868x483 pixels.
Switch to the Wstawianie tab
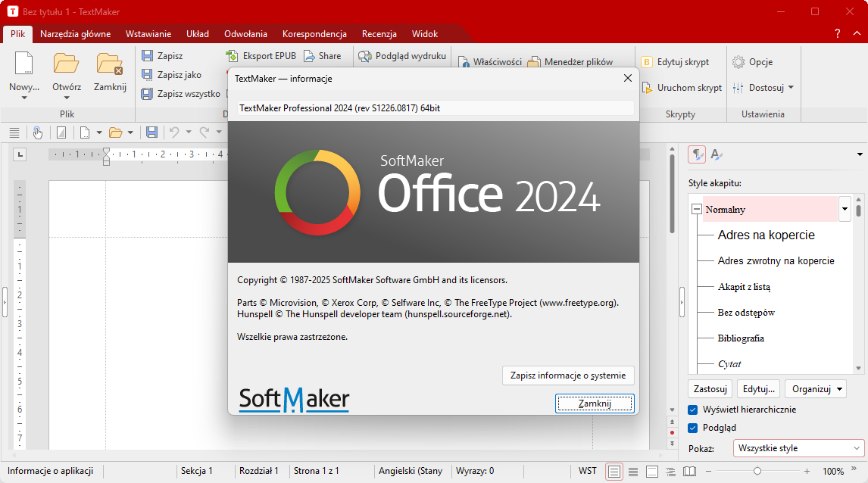pyautogui.click(x=148, y=34)
